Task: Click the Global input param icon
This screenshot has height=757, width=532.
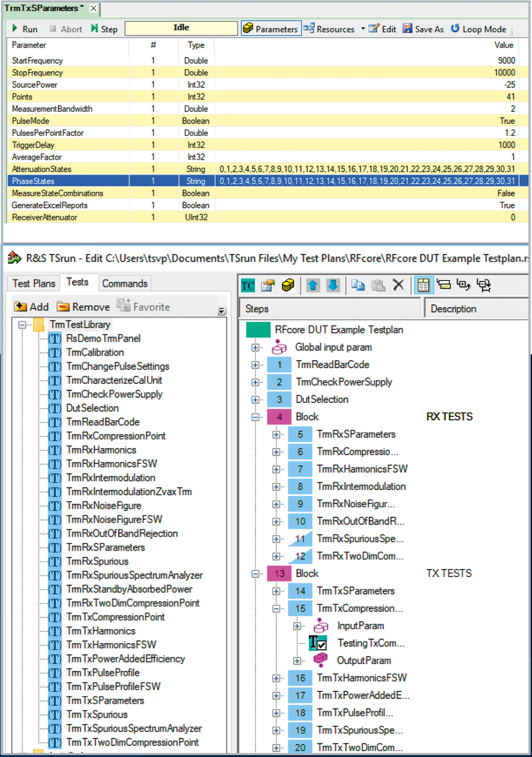Action: tap(279, 348)
